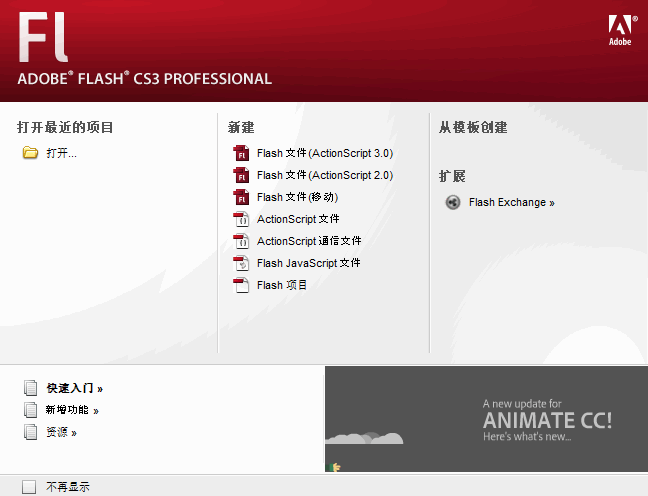Image resolution: width=648 pixels, height=496 pixels.
Task: Create new Flash 文件 (ActionScript 3.0)
Action: tap(325, 153)
